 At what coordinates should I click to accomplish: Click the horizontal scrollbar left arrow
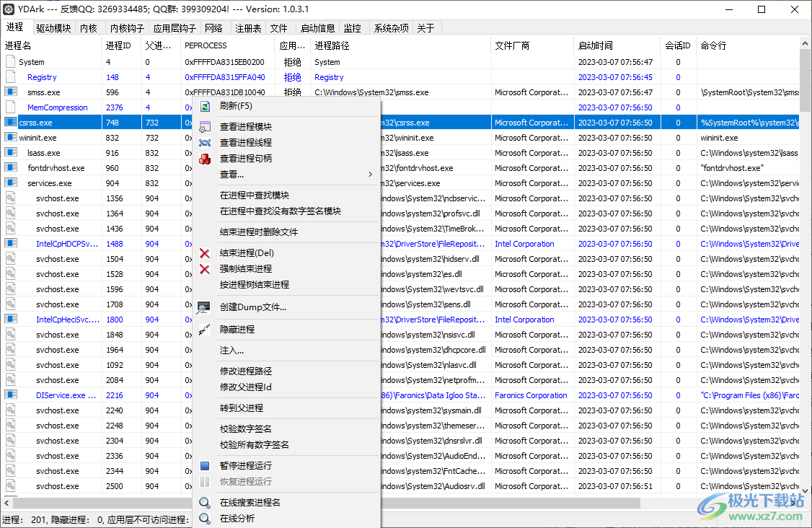6,503
